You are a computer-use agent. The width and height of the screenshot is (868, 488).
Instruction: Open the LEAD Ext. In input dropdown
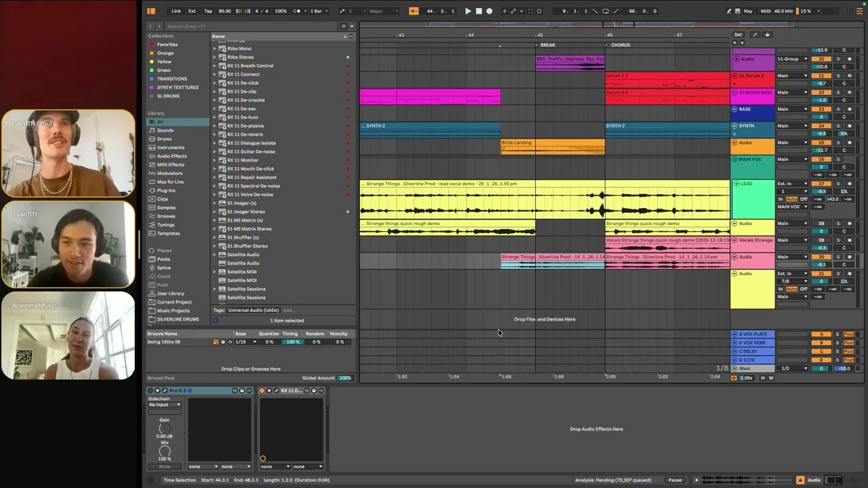pos(792,184)
